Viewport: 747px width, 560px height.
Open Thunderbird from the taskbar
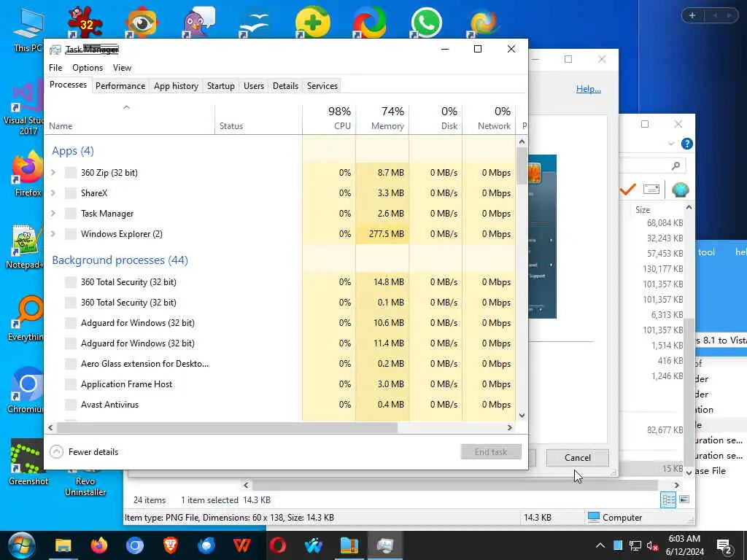point(206,545)
